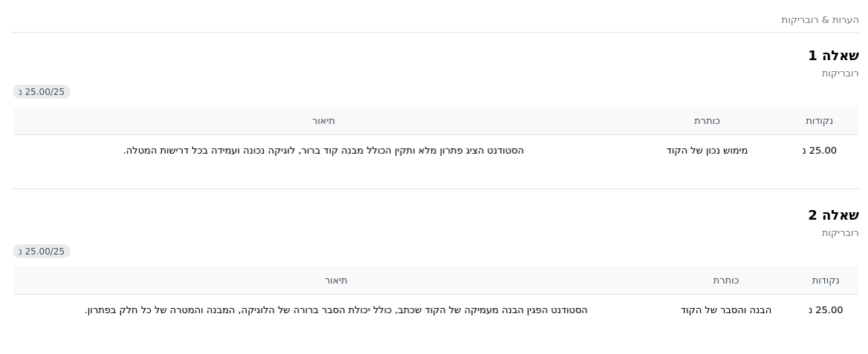Click the מימוש נכון של הקוד rubric title
Viewport: 868px width, 354px height.
[x=707, y=151]
